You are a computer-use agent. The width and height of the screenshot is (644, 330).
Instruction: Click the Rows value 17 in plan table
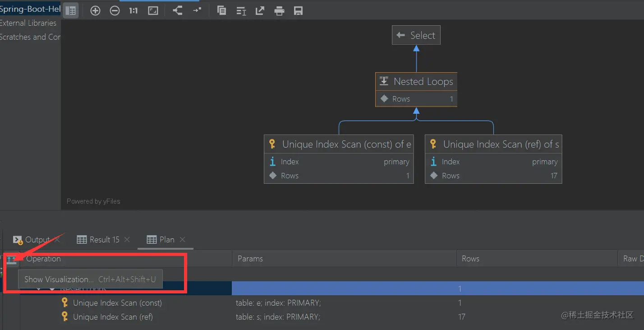462,317
